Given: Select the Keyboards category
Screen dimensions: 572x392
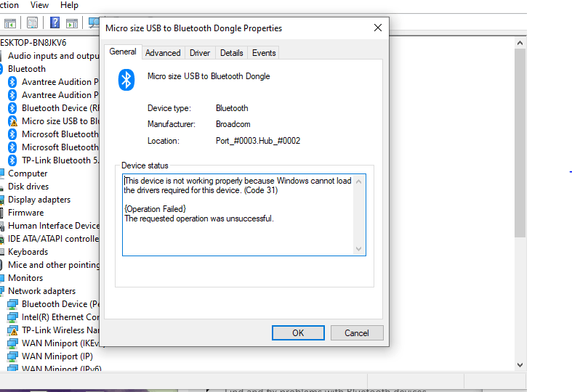Looking at the screenshot, I should [28, 252].
